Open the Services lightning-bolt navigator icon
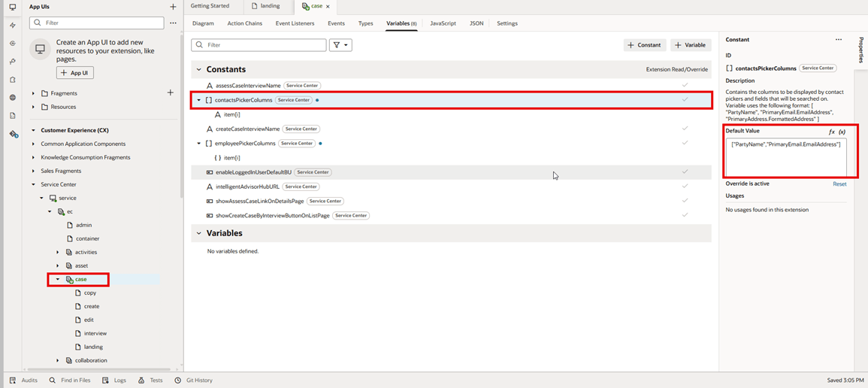The image size is (868, 388). point(13,26)
